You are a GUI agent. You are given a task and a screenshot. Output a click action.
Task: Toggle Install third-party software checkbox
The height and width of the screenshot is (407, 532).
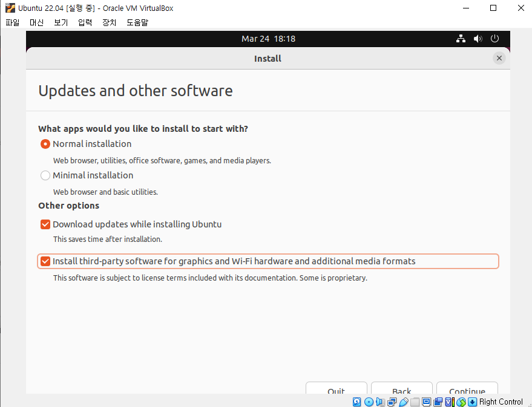(45, 261)
